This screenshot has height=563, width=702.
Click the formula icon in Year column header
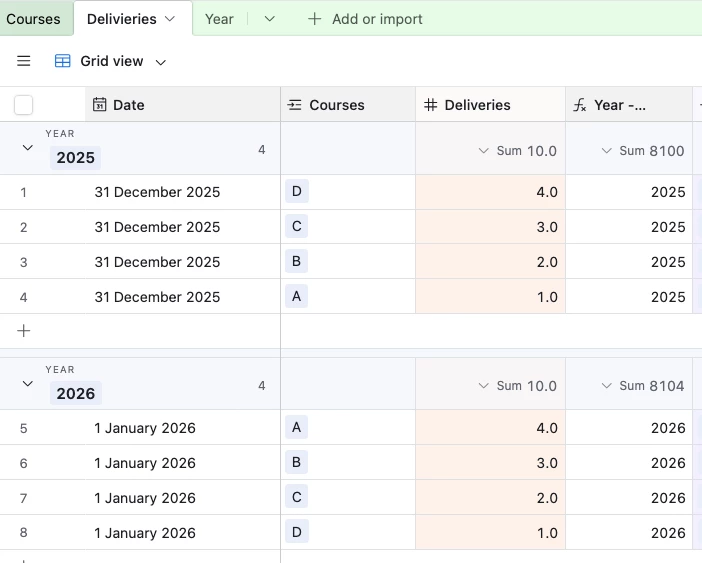tap(581, 105)
